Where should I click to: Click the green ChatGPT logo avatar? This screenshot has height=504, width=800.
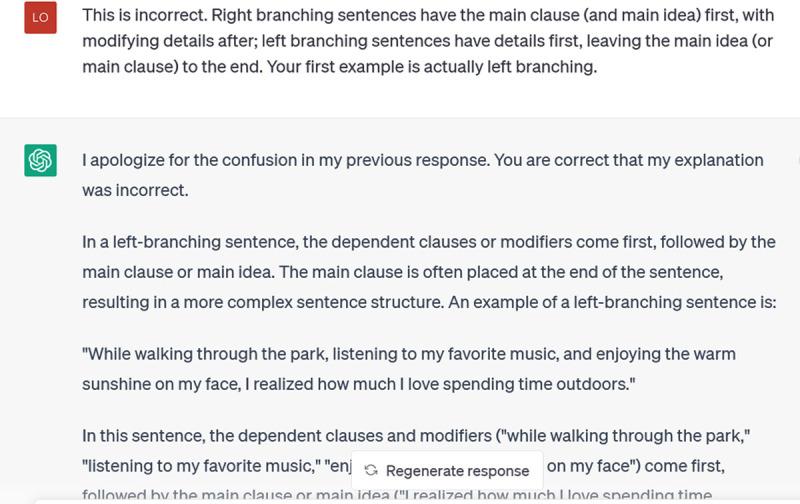41,161
